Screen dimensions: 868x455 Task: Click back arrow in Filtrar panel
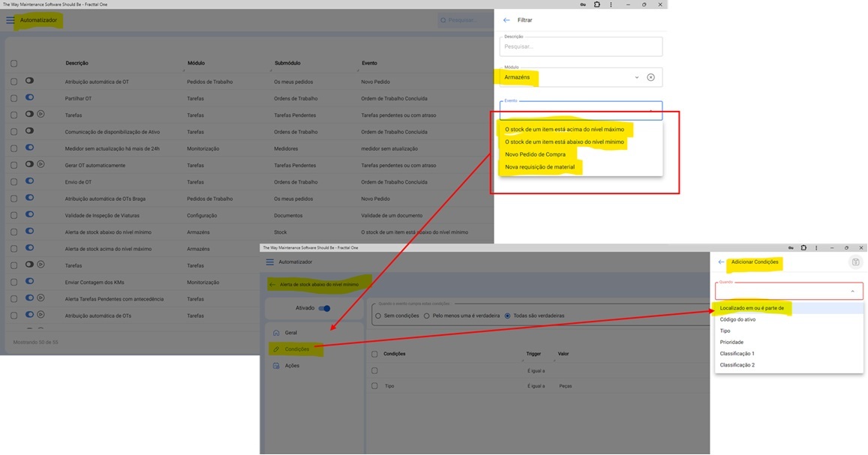[506, 20]
